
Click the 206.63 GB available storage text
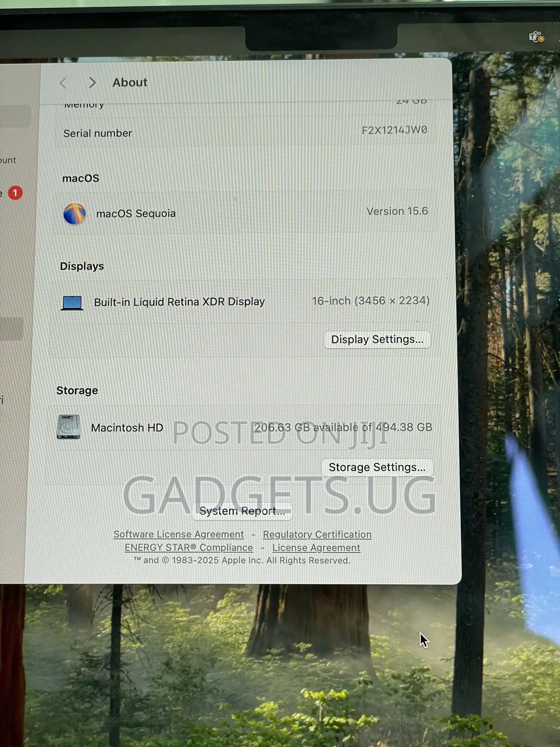(x=343, y=427)
